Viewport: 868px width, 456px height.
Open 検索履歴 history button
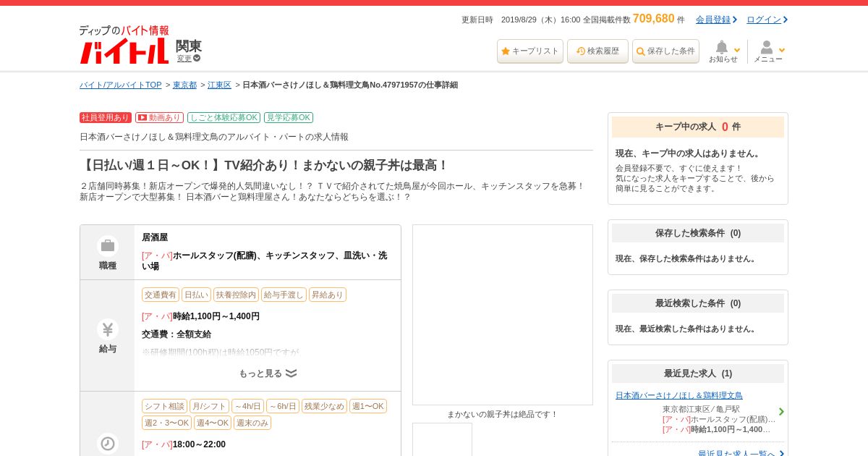[597, 51]
